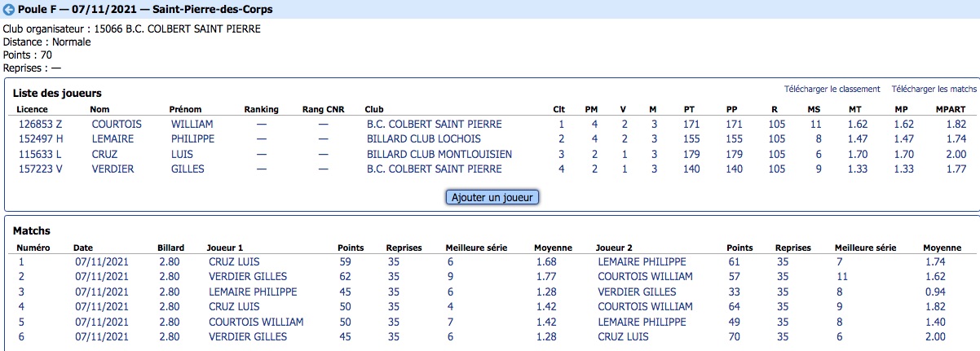This screenshot has width=980, height=351.
Task: Click the blue back arrow icon
Action: point(10,10)
